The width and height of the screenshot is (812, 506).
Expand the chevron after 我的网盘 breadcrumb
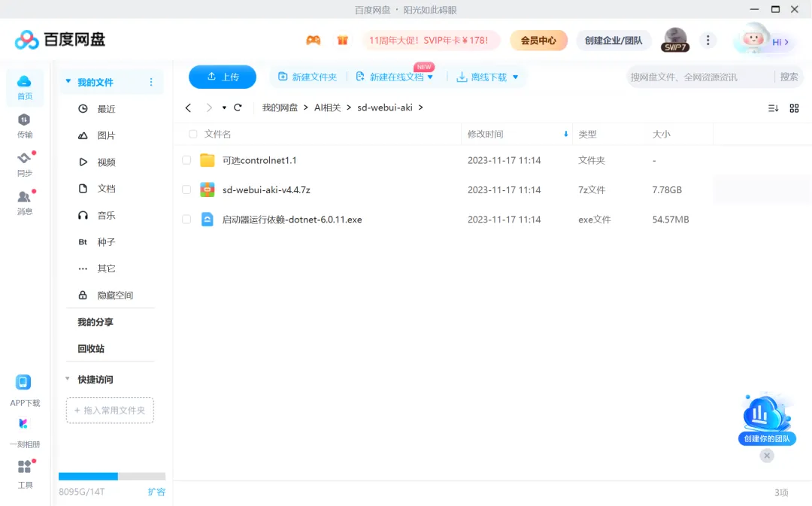coord(305,108)
